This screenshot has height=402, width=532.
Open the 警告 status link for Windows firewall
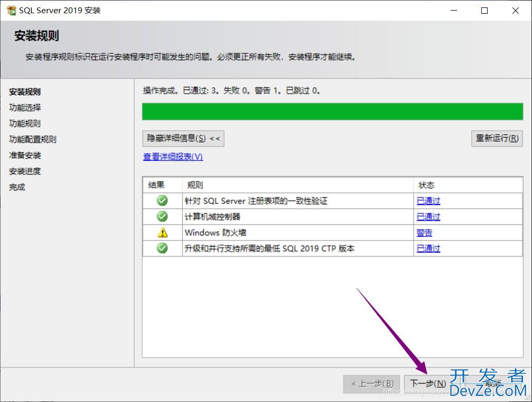(x=424, y=233)
